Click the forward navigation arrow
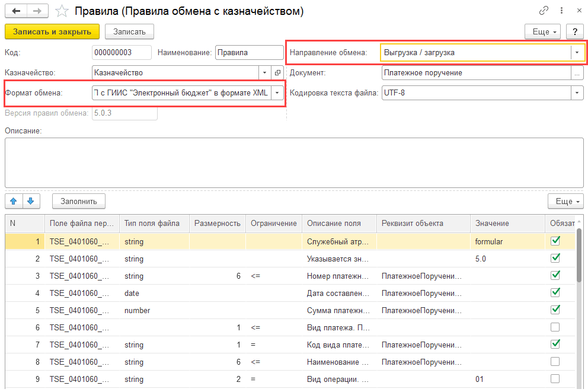This screenshot has width=588, height=392. tap(37, 11)
